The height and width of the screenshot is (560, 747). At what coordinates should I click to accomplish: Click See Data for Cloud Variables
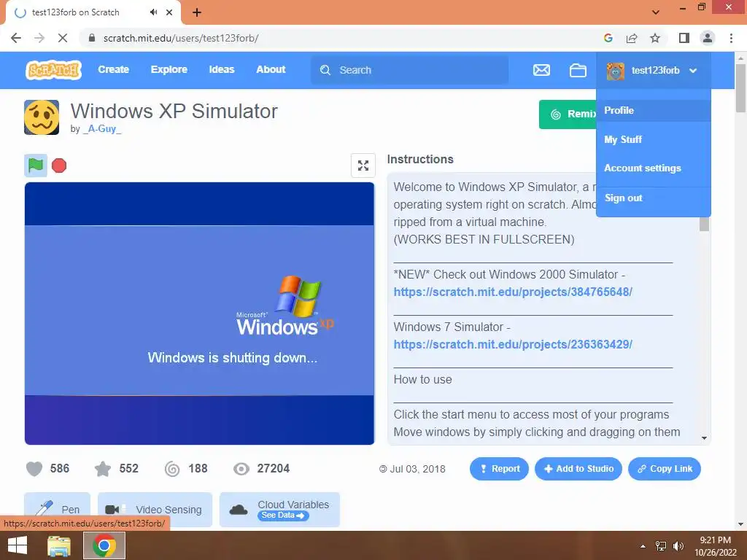point(283,516)
